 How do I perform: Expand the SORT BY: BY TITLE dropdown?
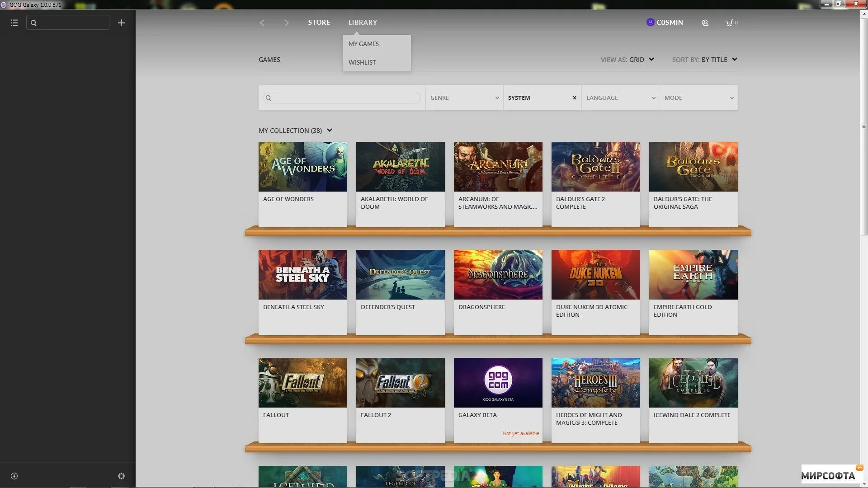coord(704,59)
